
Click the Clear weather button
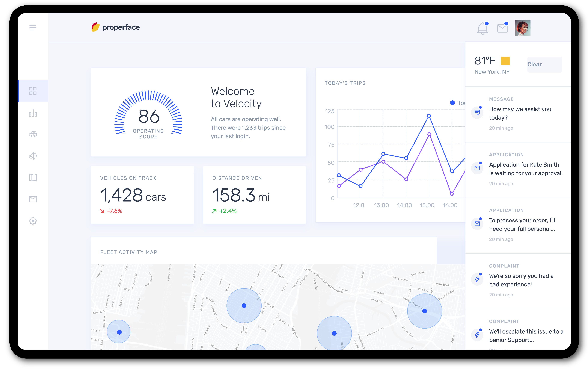544,65
